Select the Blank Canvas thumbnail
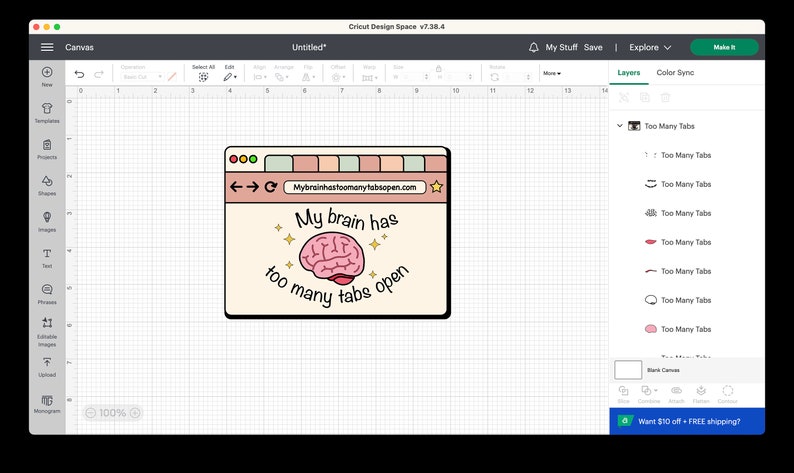 point(628,370)
